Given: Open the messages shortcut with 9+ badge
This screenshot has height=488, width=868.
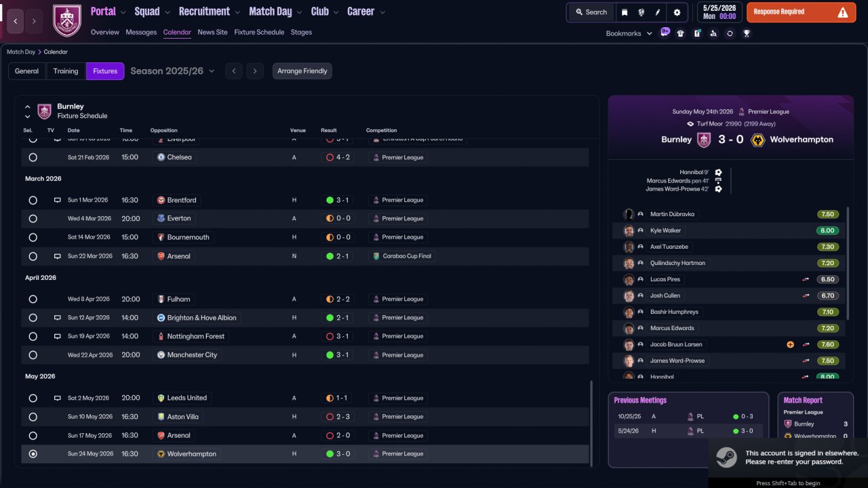Looking at the screenshot, I should (x=665, y=33).
